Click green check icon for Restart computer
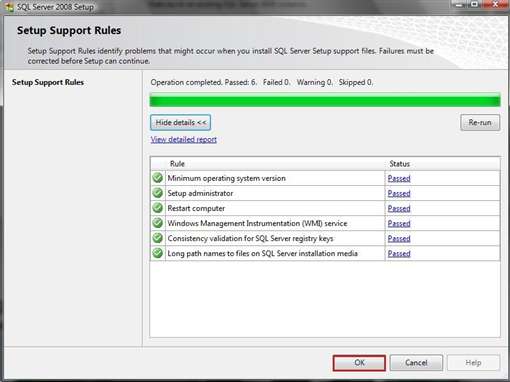This screenshot has width=510, height=382. (x=158, y=208)
